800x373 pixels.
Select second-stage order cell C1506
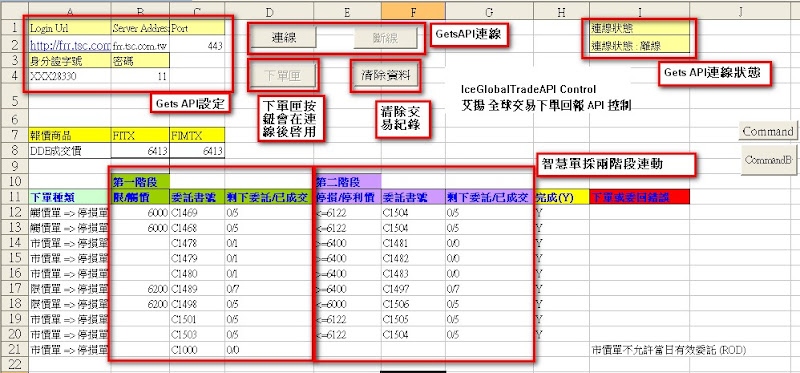click(413, 305)
